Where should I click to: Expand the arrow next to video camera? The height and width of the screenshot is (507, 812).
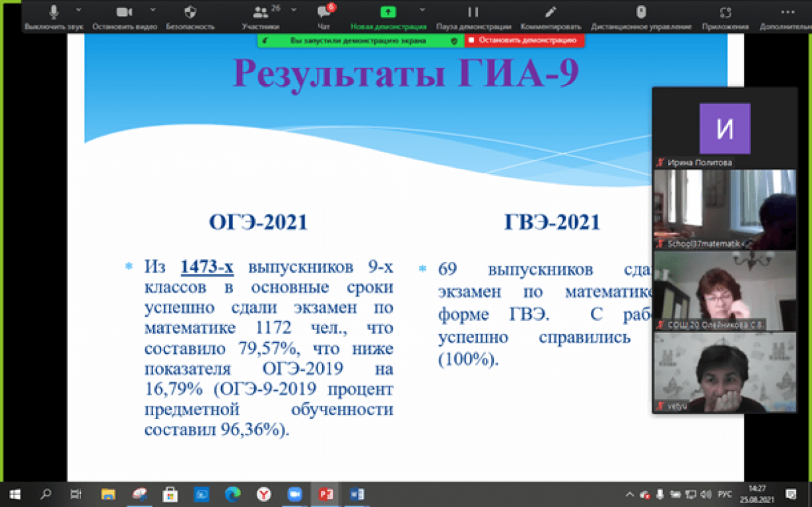(152, 10)
